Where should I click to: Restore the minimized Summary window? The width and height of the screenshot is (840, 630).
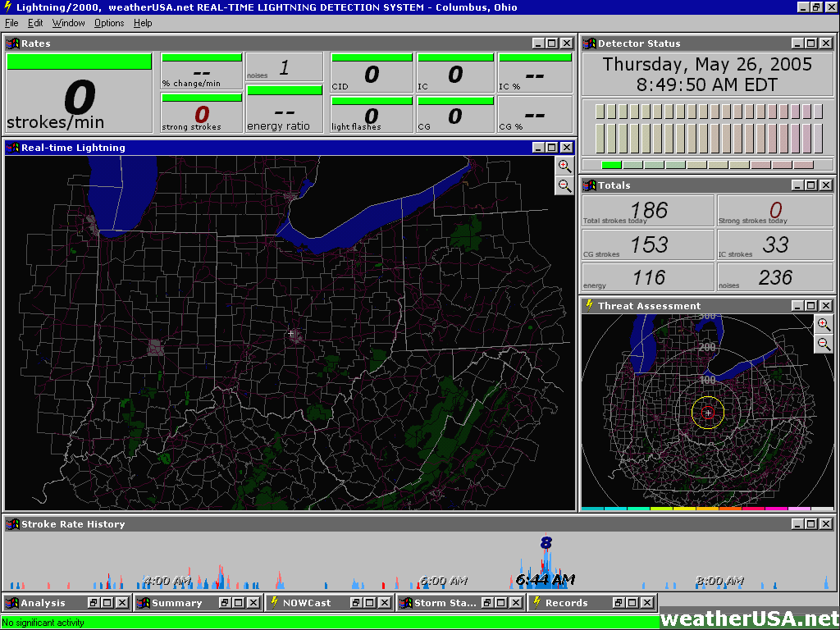[x=225, y=603]
